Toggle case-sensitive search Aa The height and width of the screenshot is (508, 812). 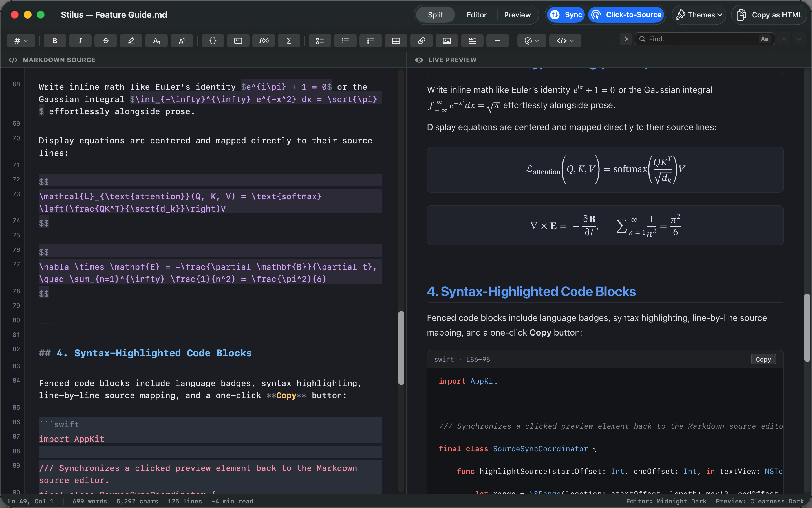[764, 39]
